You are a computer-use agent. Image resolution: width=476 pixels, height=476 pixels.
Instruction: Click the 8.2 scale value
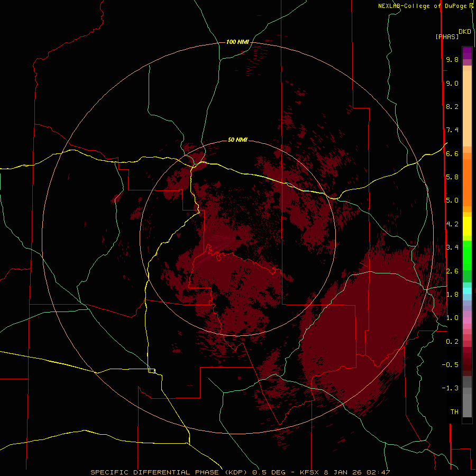(452, 106)
